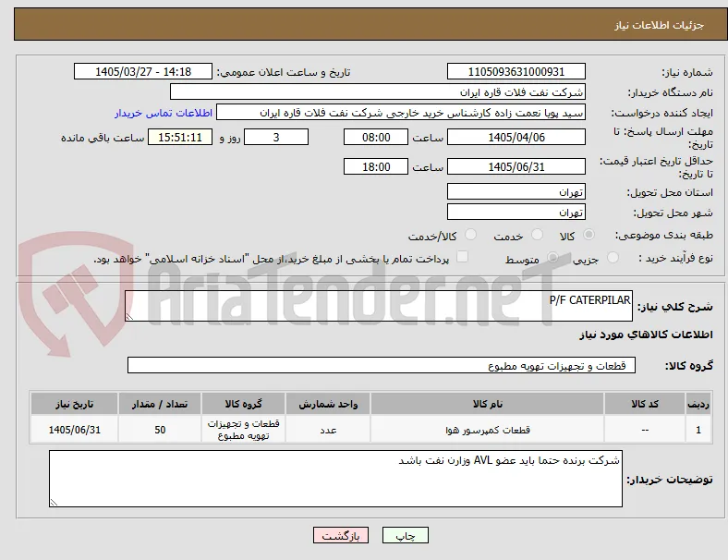Viewport: 728px width, 560px height.
Task: Click the buyer name field شرکت نفت فلات قاره ایران
Action: (378, 91)
